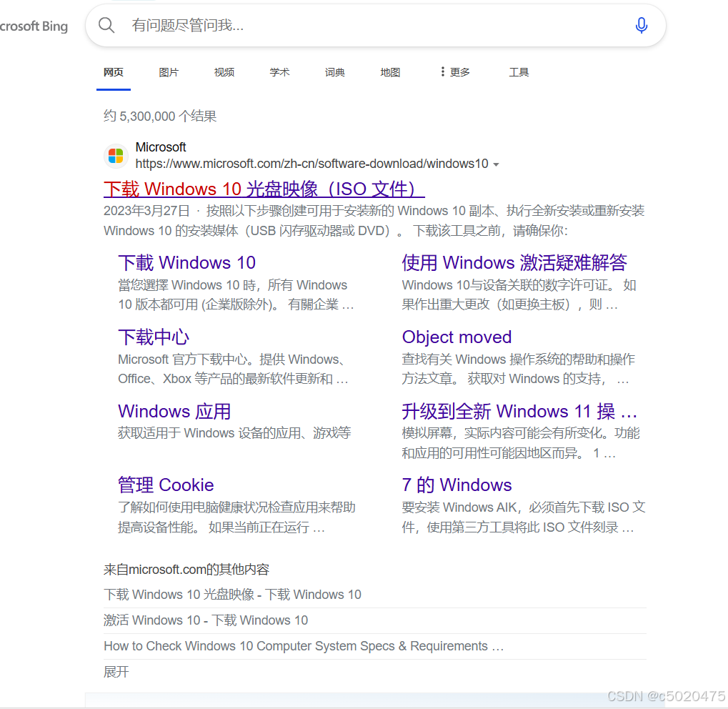Click 展开 to expand more results
The width and height of the screenshot is (728, 709).
[116, 671]
